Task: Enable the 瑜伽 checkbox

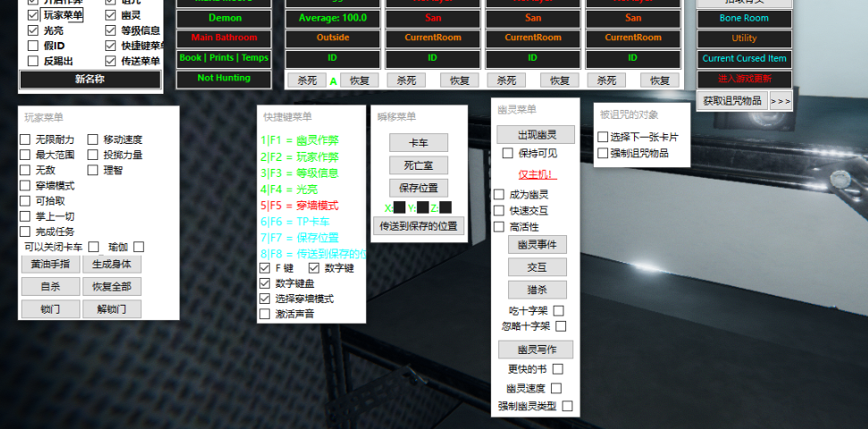Action: tap(138, 247)
